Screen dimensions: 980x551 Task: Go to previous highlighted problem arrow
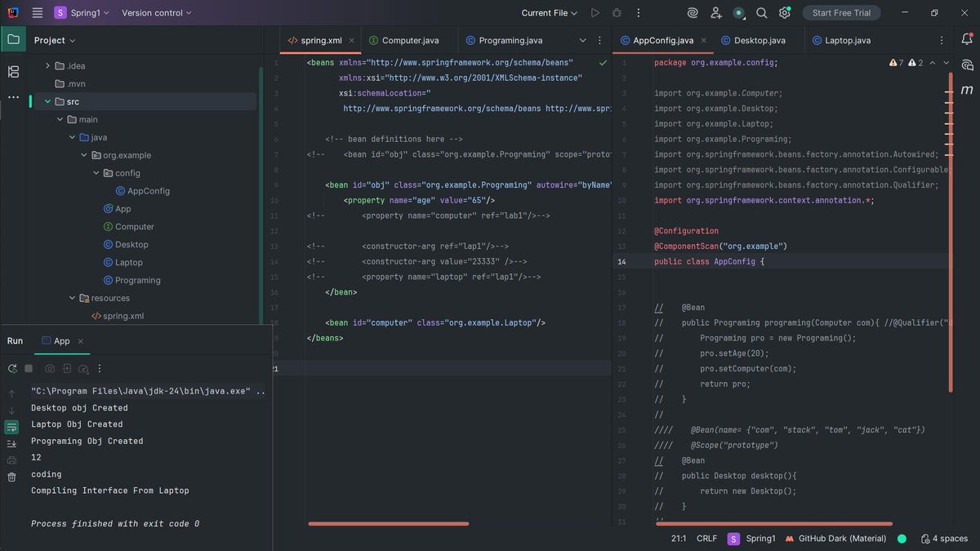point(933,63)
